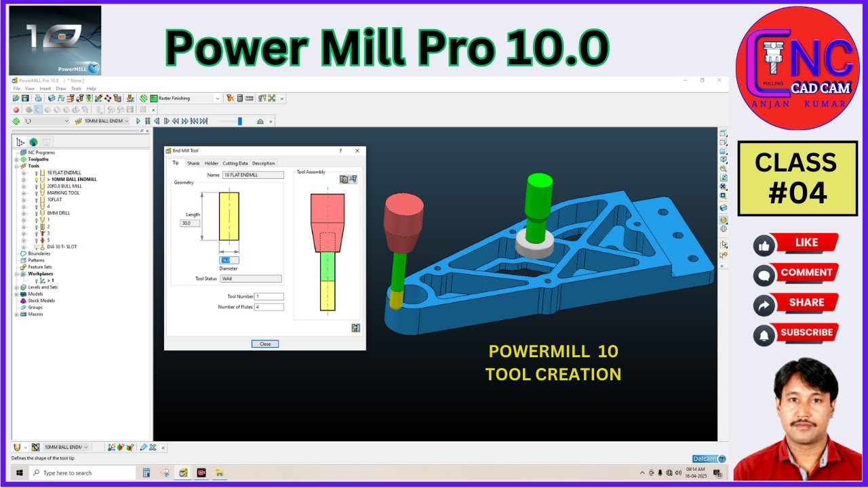The image size is (868, 488).
Task: Click the tool database icon in Tool Assembly
Action: point(344,180)
